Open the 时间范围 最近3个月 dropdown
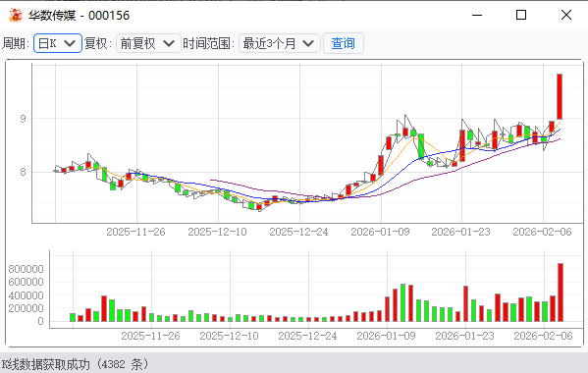588x373 pixels. coord(280,43)
